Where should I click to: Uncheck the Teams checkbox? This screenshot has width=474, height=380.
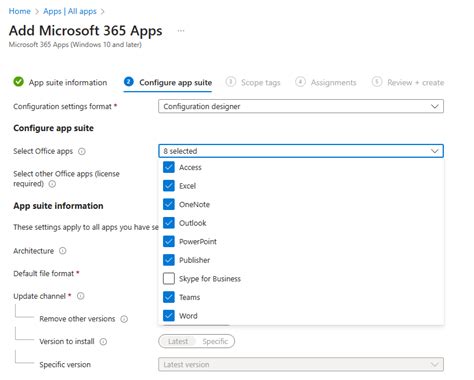coord(169,297)
